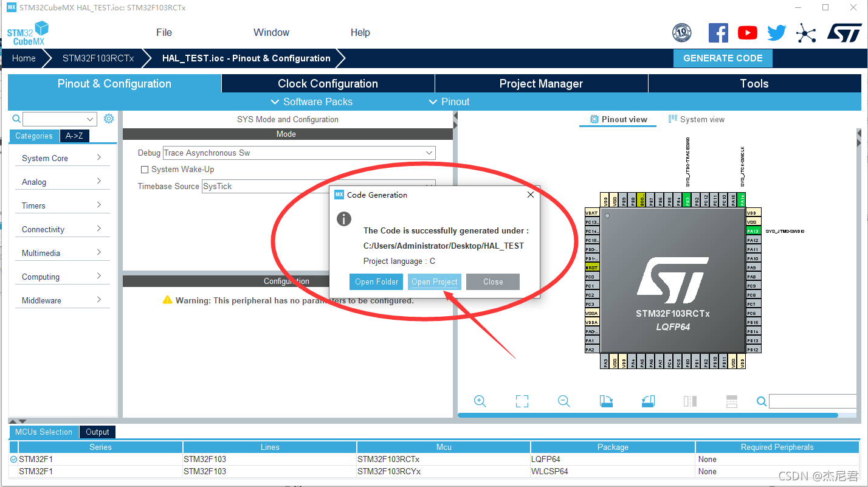Select the PC6 pin on chip
This screenshot has width=868, height=487.
point(753,313)
